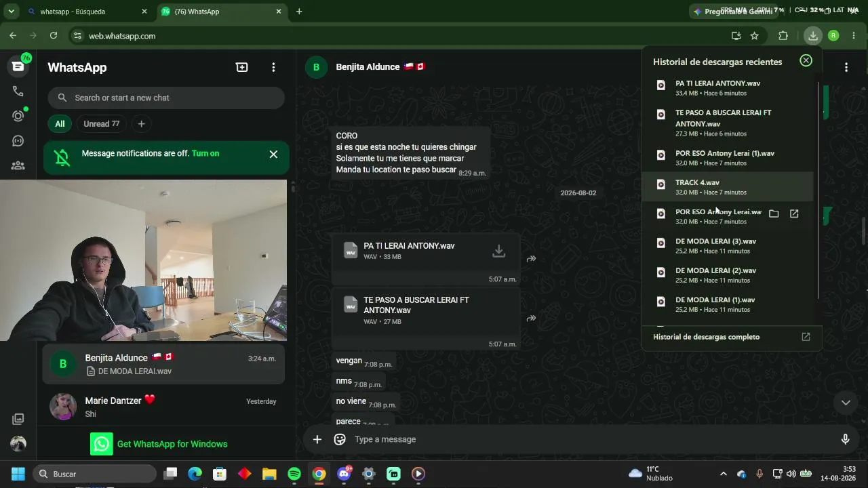Click the Type a message field

[x=590, y=439]
